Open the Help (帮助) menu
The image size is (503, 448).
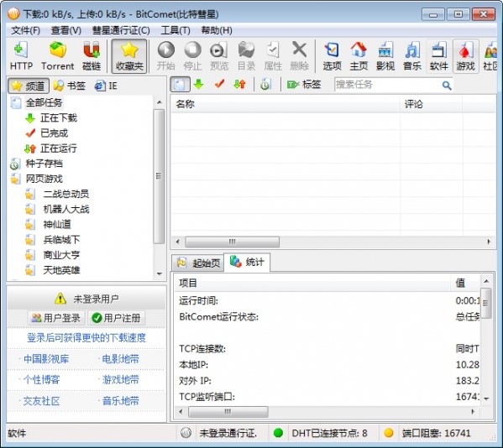217,30
